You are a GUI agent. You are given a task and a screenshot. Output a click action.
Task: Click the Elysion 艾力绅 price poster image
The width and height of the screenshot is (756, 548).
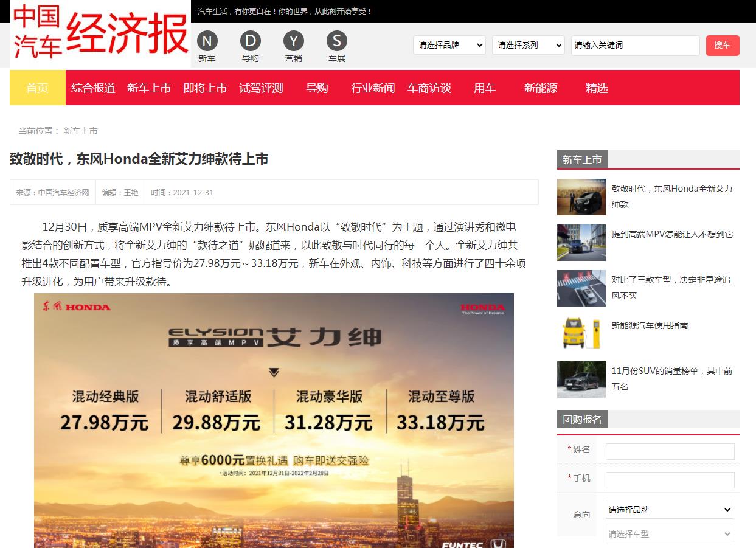click(274, 420)
